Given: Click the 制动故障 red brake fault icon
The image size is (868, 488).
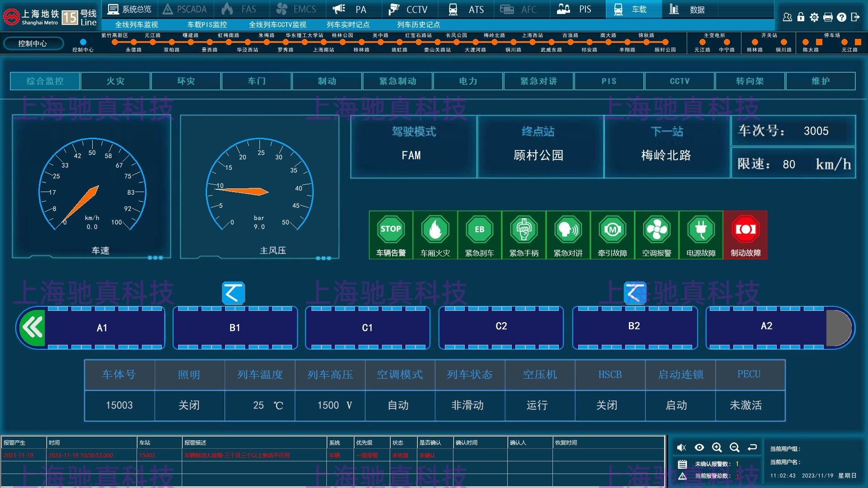Looking at the screenshot, I should tap(745, 230).
